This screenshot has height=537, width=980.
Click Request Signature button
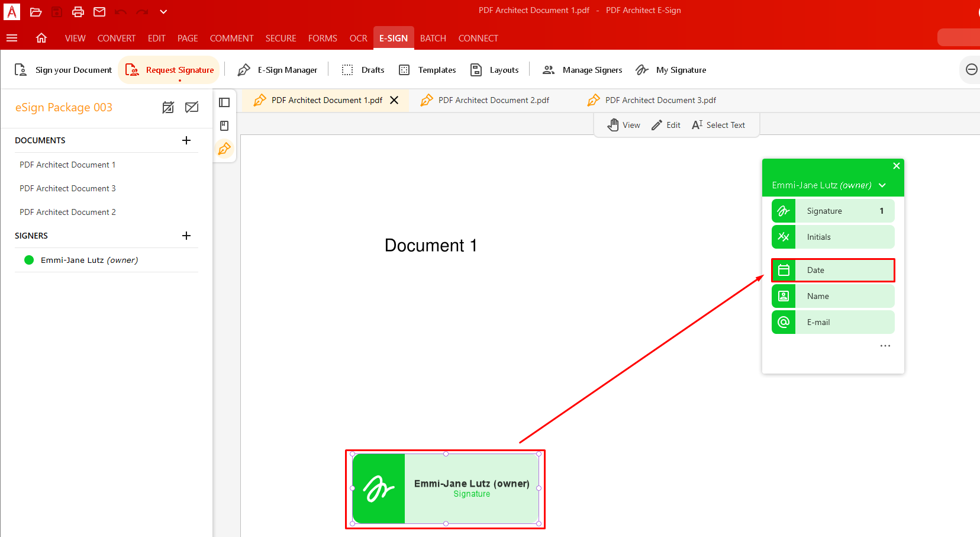tap(169, 70)
